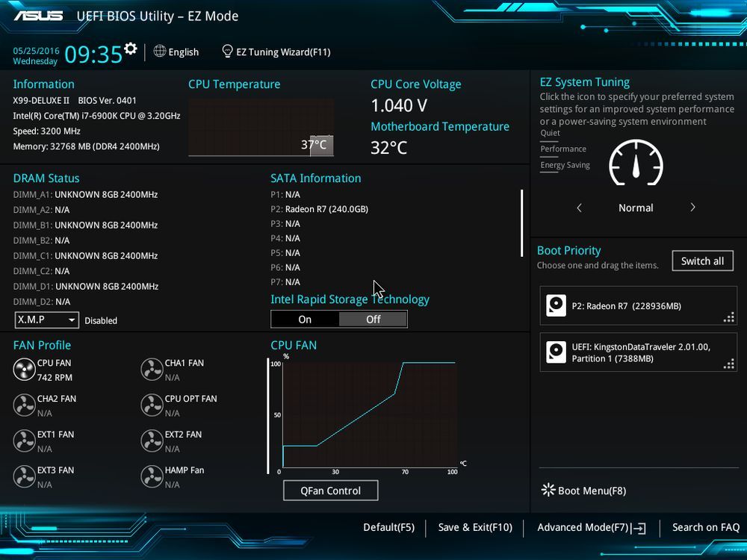Open QFan Control
The width and height of the screenshot is (747, 560).
[x=331, y=491]
